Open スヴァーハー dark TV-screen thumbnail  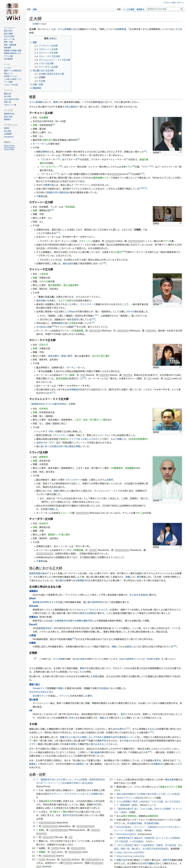(167, 214)
